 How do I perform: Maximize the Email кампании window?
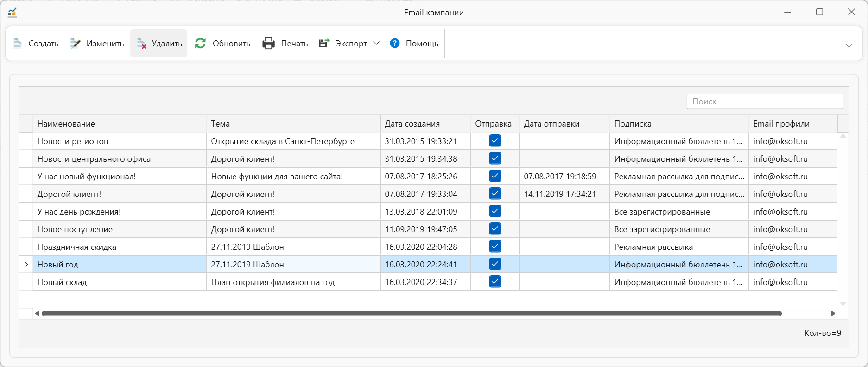pyautogui.click(x=819, y=12)
